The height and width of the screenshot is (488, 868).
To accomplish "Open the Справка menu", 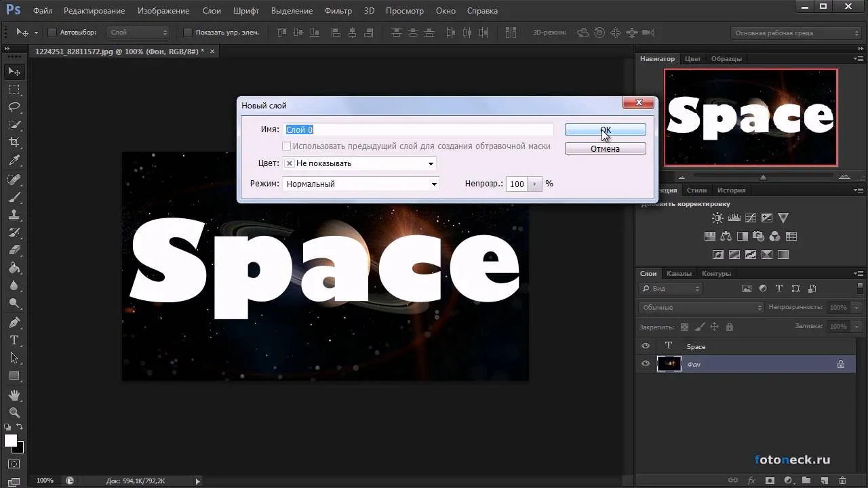I will click(482, 11).
